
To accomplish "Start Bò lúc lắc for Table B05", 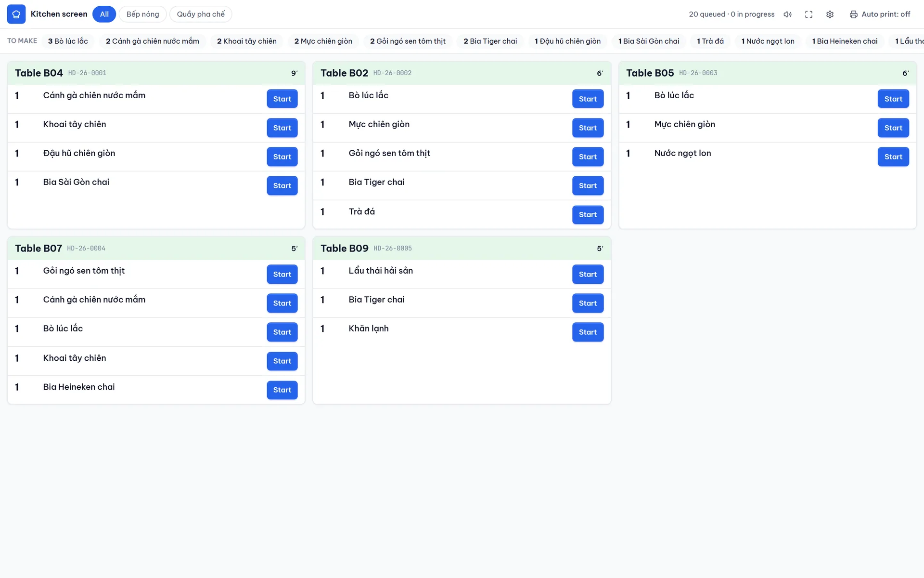I will coord(893,99).
